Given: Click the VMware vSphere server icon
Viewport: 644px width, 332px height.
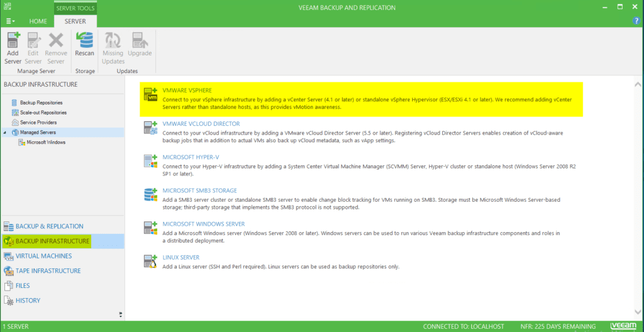Looking at the screenshot, I should pyautogui.click(x=150, y=94).
